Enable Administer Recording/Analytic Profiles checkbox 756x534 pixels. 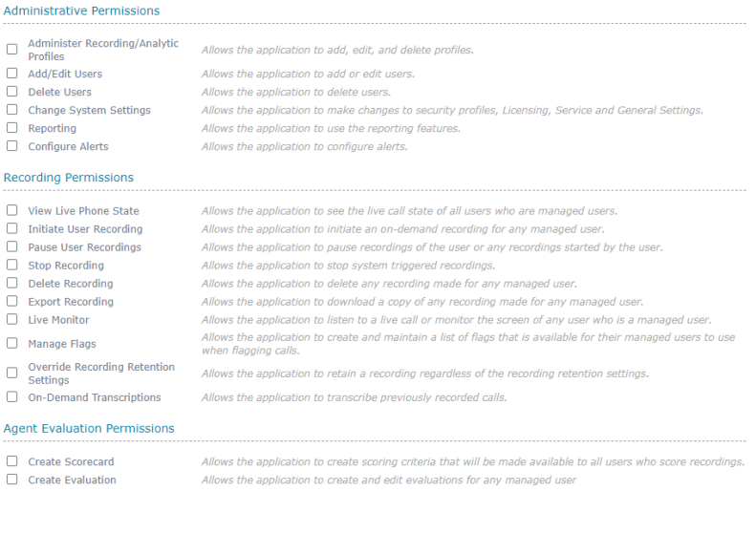[11, 50]
